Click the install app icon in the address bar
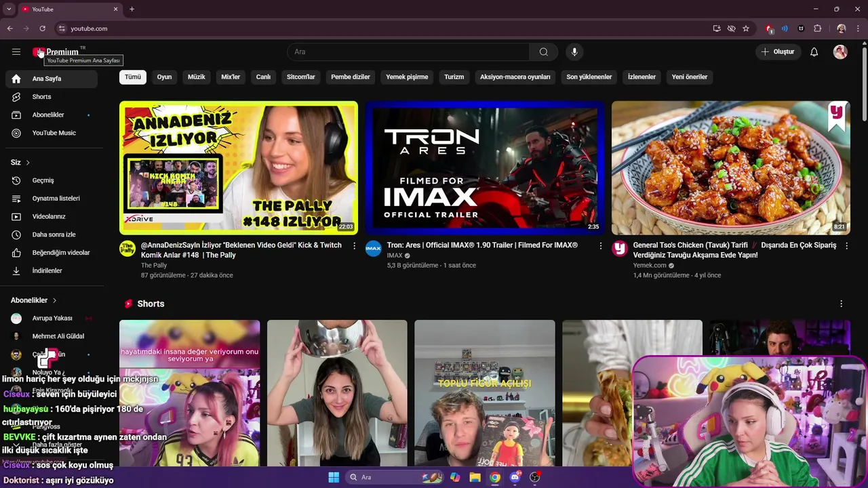 click(717, 28)
